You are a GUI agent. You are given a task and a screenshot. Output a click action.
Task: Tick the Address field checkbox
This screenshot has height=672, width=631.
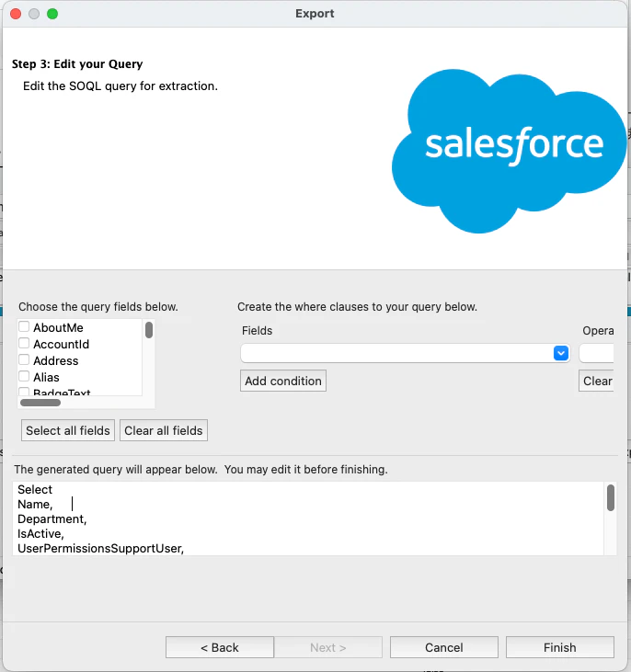24,360
